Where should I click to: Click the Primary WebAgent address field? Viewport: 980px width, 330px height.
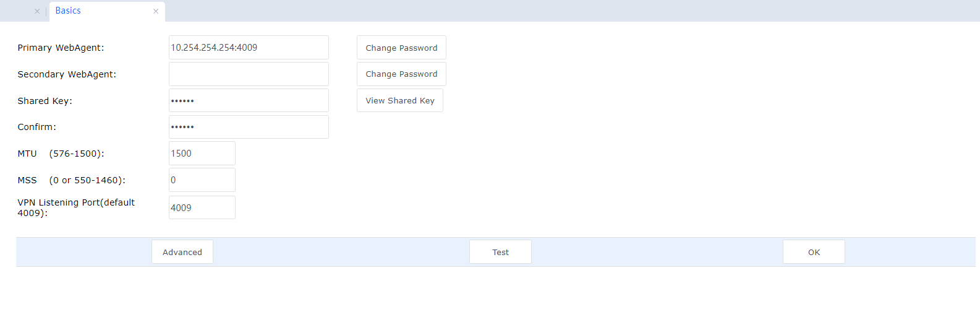pos(249,48)
